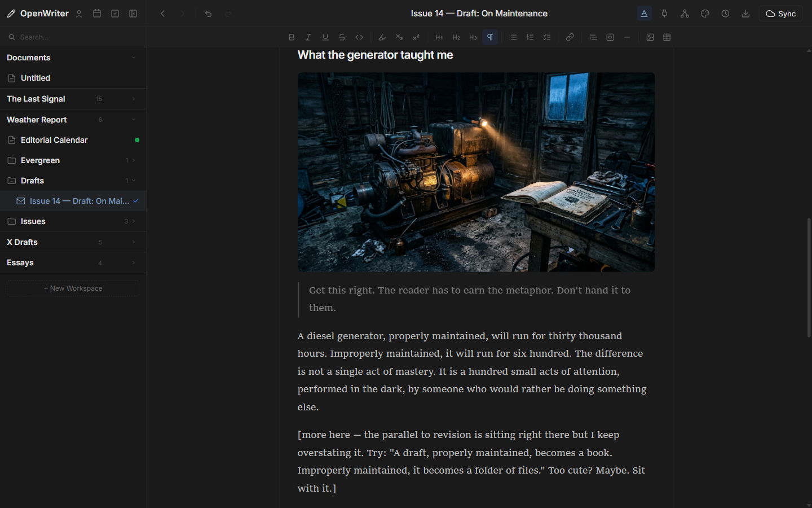Open the theme palette icon

click(x=705, y=13)
